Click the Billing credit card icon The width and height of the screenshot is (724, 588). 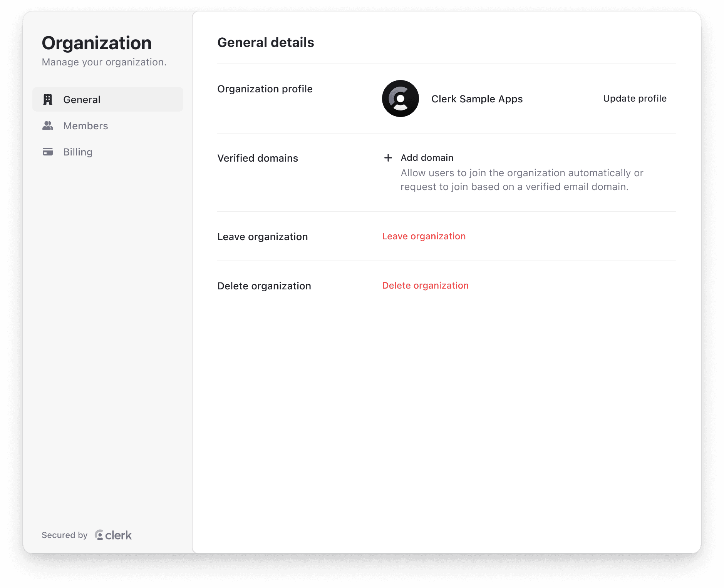pos(48,152)
